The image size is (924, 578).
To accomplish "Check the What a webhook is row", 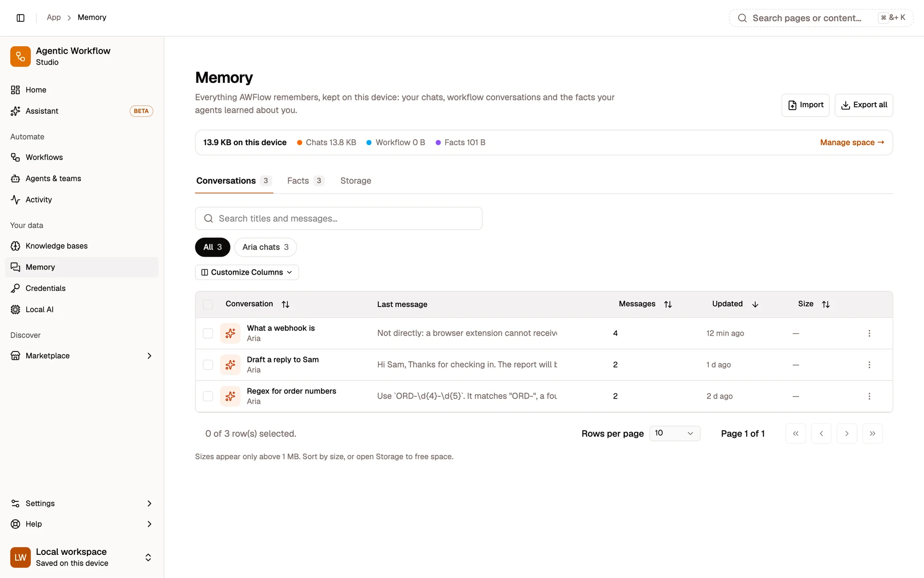I will click(208, 333).
